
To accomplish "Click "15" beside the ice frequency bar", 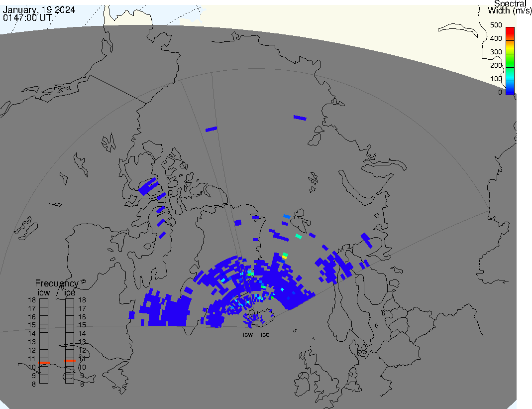I will (82, 325).
